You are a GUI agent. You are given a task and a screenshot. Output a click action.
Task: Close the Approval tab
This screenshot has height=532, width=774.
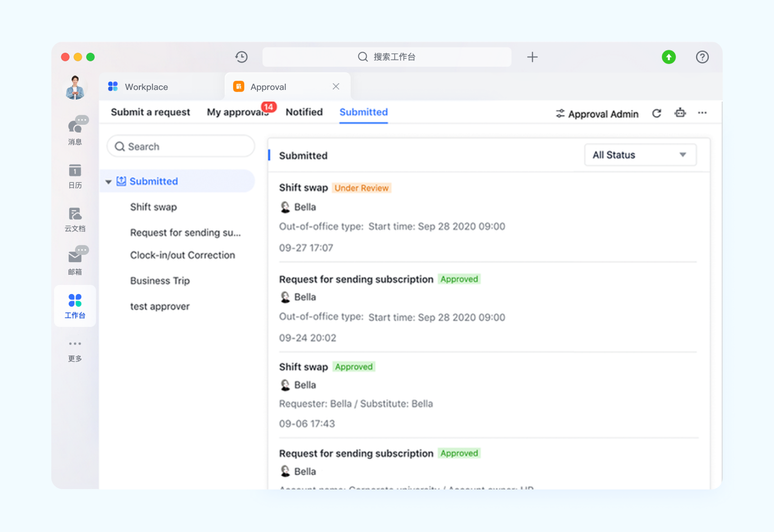336,87
